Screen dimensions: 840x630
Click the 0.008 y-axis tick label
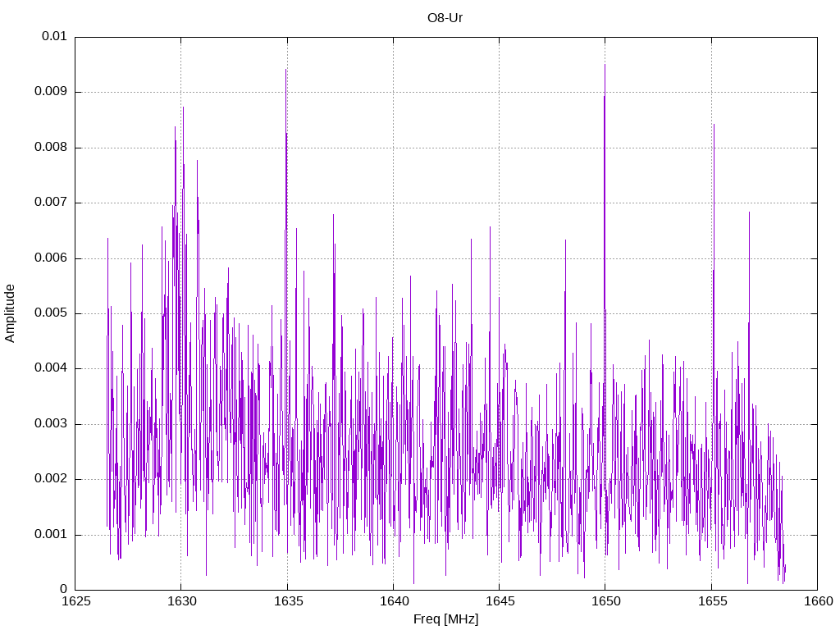(x=51, y=148)
